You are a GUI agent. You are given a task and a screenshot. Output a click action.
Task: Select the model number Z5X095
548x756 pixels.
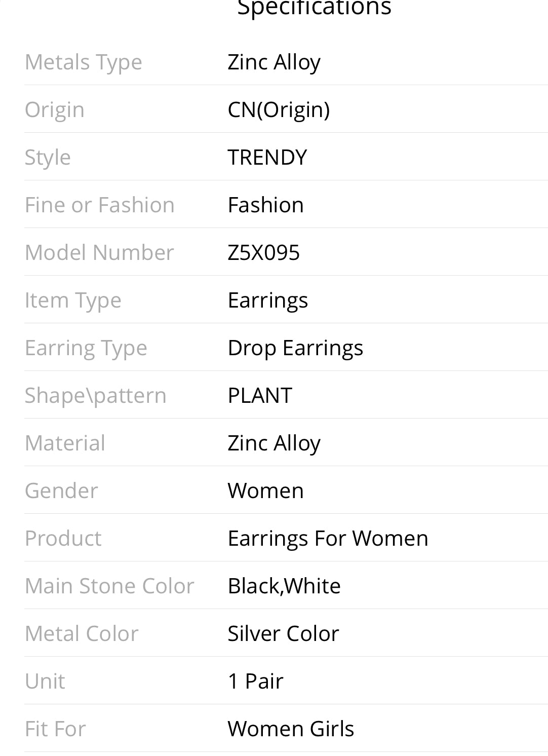coord(263,253)
